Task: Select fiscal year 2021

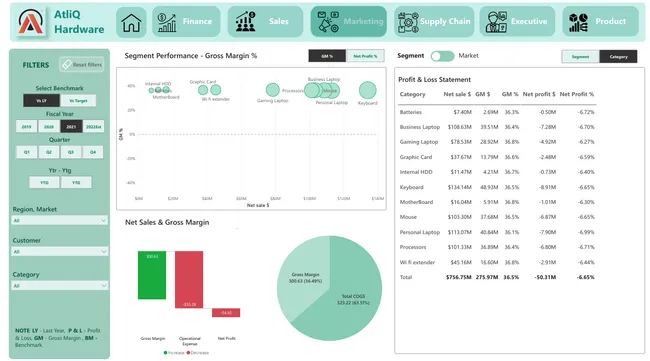Action: coord(71,126)
